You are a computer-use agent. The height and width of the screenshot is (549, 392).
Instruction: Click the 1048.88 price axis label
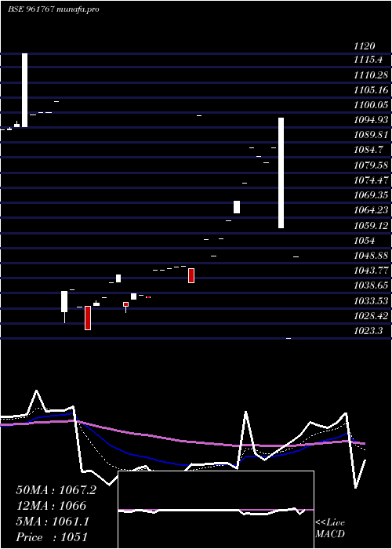point(371,255)
